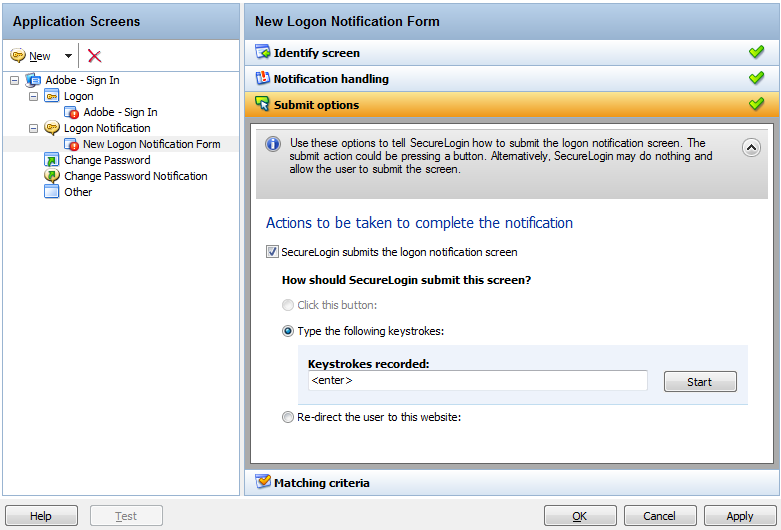781x530 pixels.
Task: Select Re-direct the user to this website
Action: click(289, 417)
